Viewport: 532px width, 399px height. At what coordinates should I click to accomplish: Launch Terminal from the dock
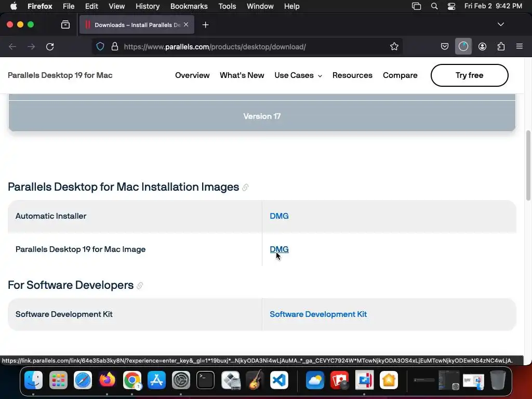[205, 380]
